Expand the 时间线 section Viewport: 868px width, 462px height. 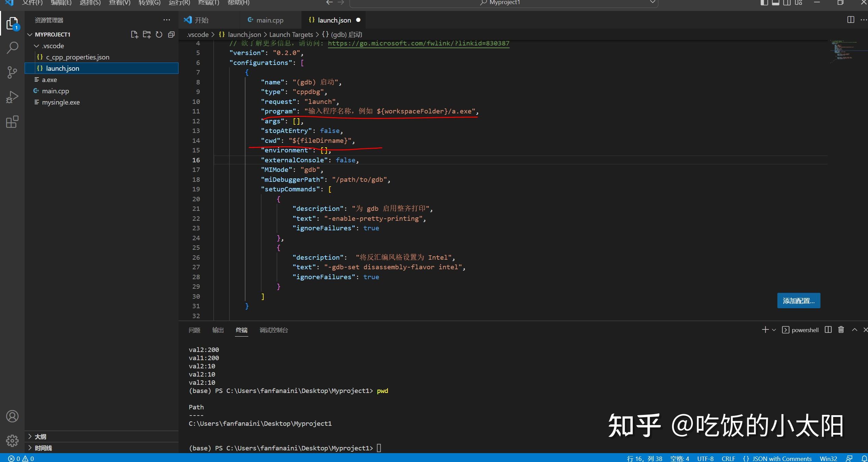[43, 448]
